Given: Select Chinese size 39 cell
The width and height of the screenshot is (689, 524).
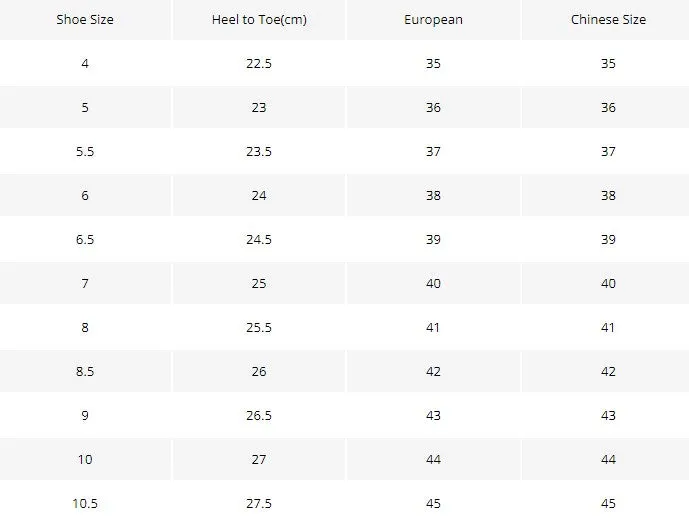Looking at the screenshot, I should tap(608, 240).
